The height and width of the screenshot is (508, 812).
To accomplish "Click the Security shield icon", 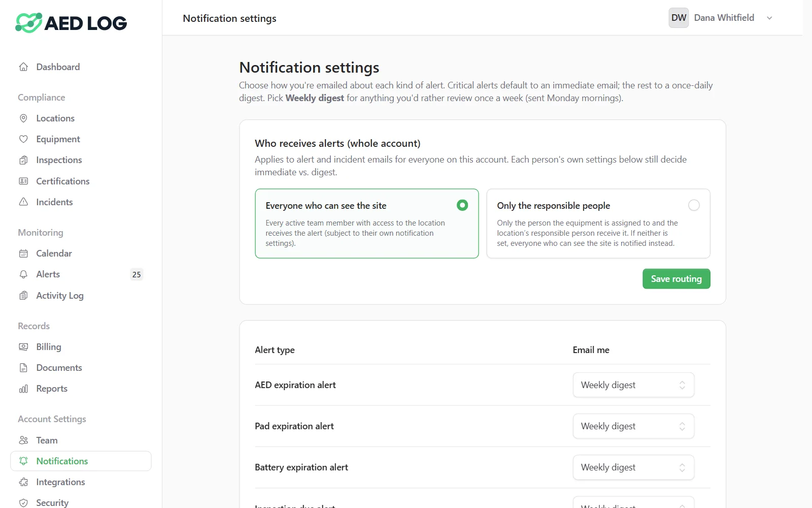I will pos(23,503).
